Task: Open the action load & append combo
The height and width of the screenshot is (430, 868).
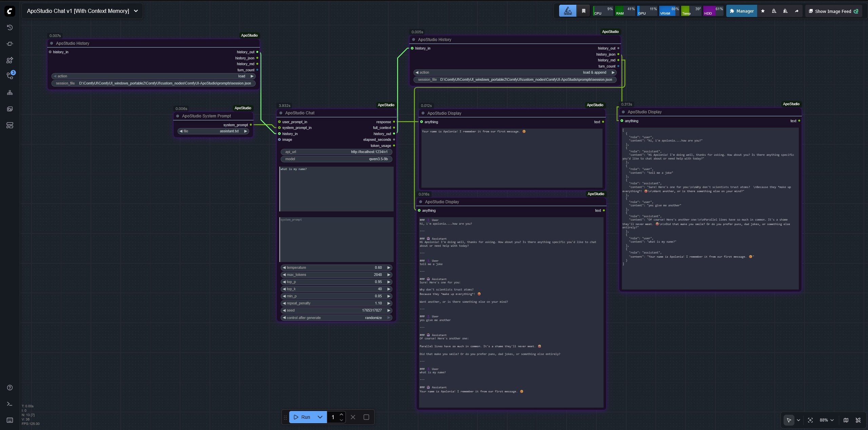Action: coord(515,72)
